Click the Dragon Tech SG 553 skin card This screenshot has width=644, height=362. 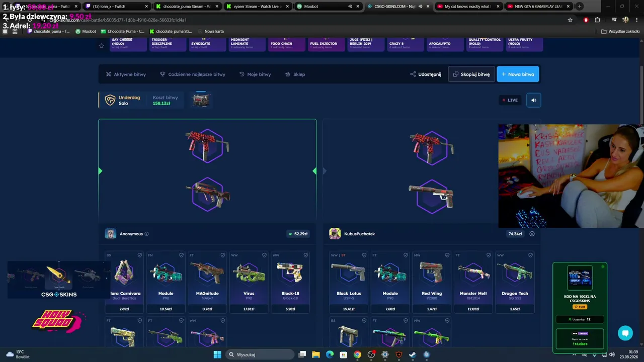[x=515, y=282]
